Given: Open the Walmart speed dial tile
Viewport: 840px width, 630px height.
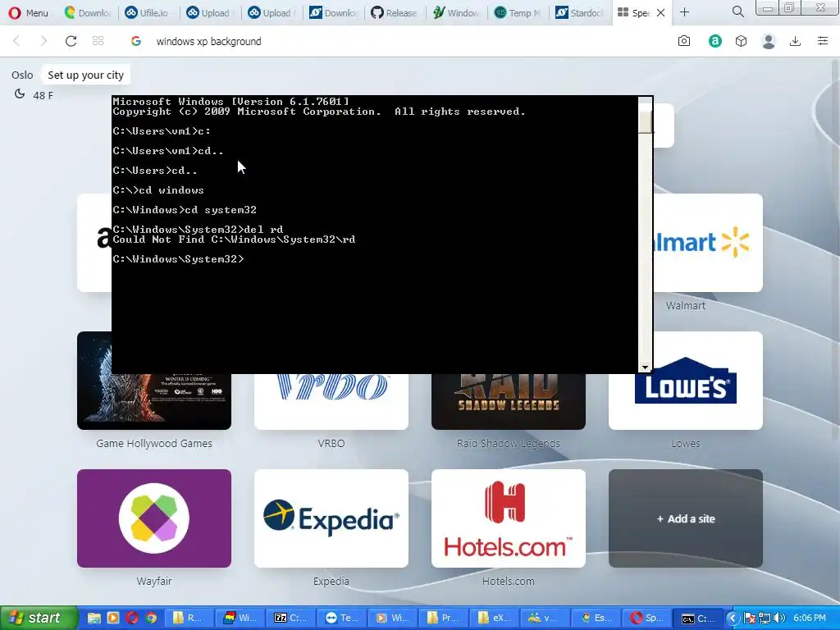Looking at the screenshot, I should point(708,243).
